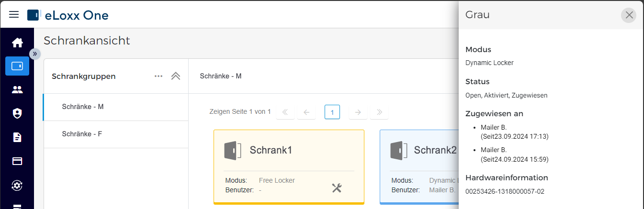Click the Grau panel title
The image size is (644, 209).
477,15
